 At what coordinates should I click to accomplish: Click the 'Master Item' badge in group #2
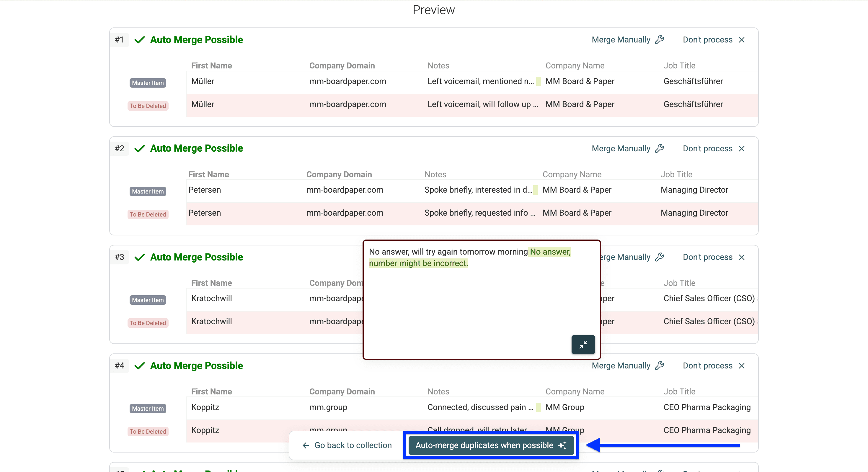click(148, 191)
